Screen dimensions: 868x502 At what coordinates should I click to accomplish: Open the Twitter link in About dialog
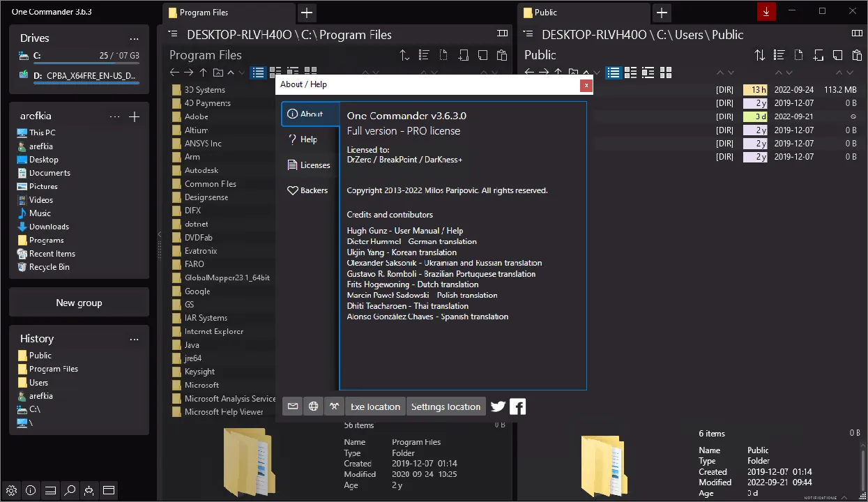[498, 406]
